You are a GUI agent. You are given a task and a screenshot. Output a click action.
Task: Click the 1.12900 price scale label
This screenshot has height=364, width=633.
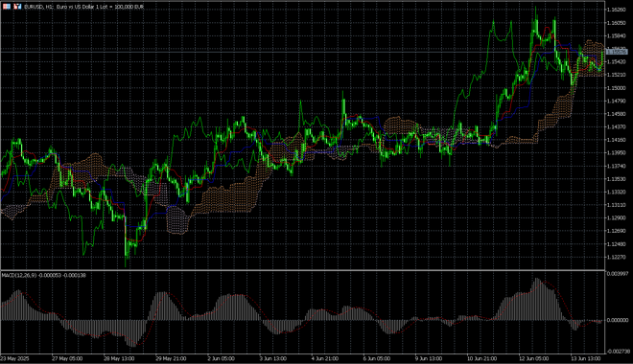pos(616,217)
